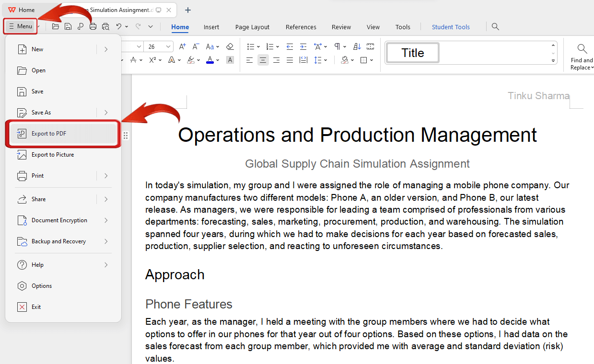Select the Title style
594x364 pixels.
pyautogui.click(x=413, y=53)
